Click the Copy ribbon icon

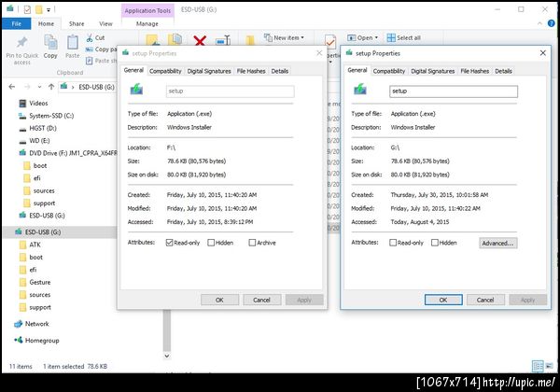pyautogui.click(x=50, y=43)
